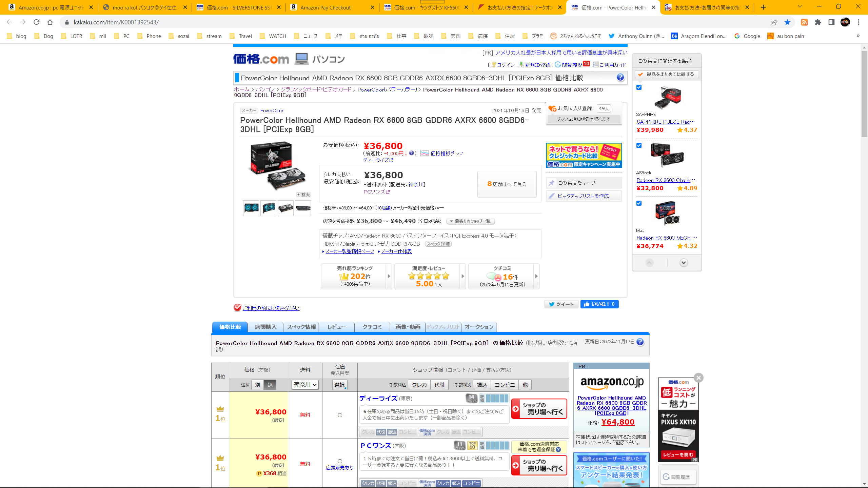
Task: Open browser side panel icon
Action: [x=831, y=22]
